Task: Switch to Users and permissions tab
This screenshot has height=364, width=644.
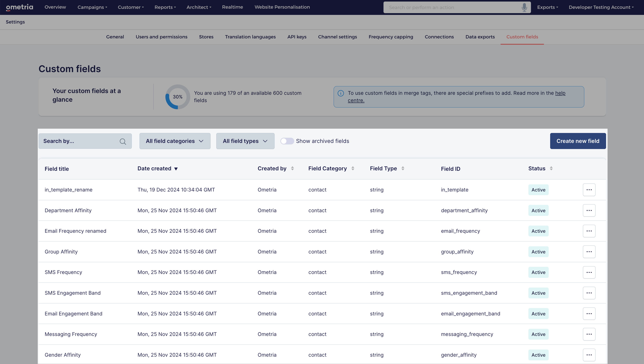Action: tap(162, 37)
